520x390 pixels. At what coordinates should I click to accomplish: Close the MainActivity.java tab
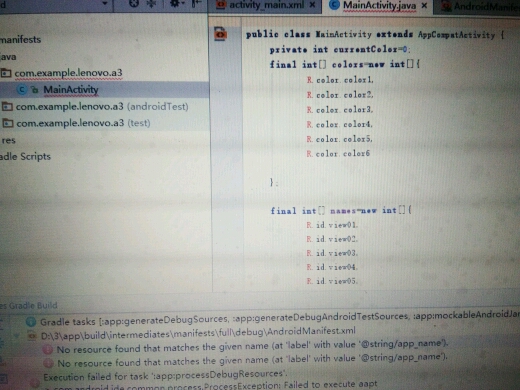pyautogui.click(x=424, y=6)
